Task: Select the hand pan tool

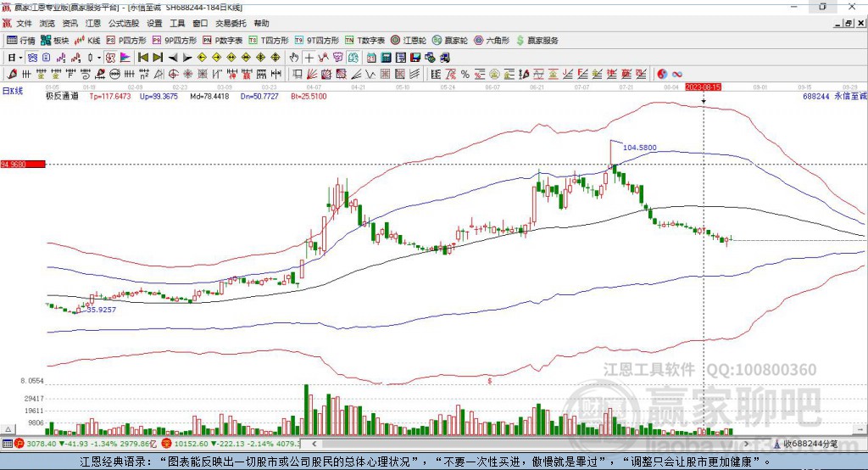Action: [x=294, y=58]
